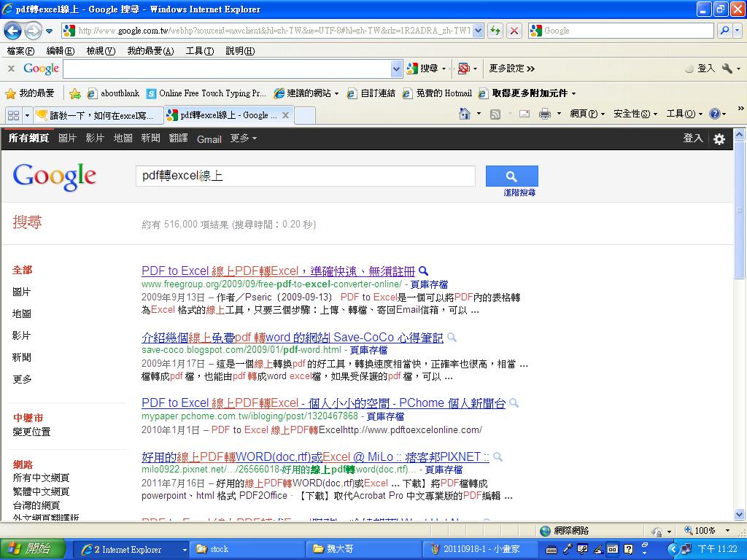Go back using the browser back arrow

point(12,31)
